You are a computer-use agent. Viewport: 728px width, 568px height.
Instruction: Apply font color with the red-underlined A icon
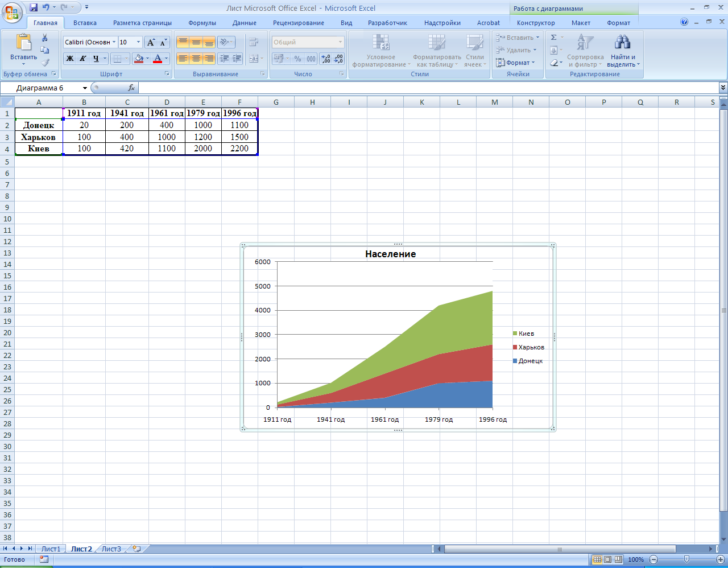click(158, 58)
